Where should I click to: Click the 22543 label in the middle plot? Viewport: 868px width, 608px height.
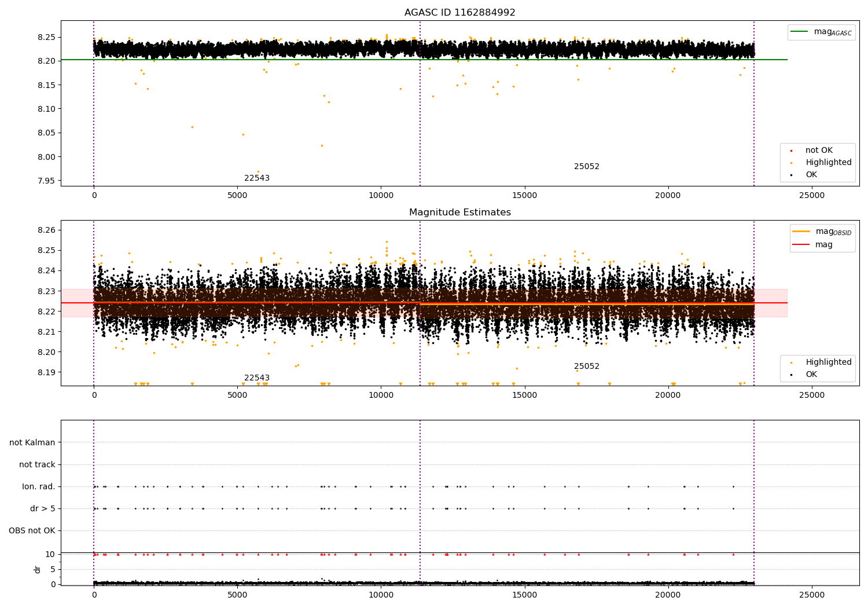tap(257, 378)
